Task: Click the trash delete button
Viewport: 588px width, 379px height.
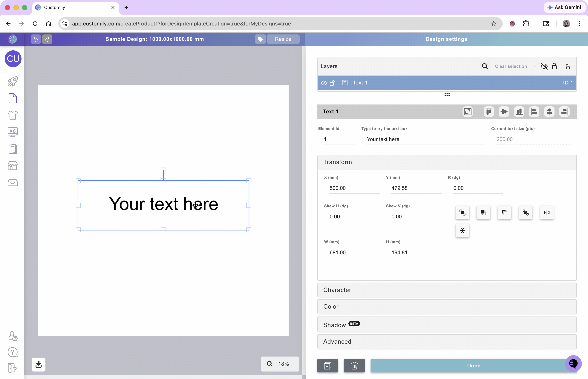Action: (x=354, y=366)
